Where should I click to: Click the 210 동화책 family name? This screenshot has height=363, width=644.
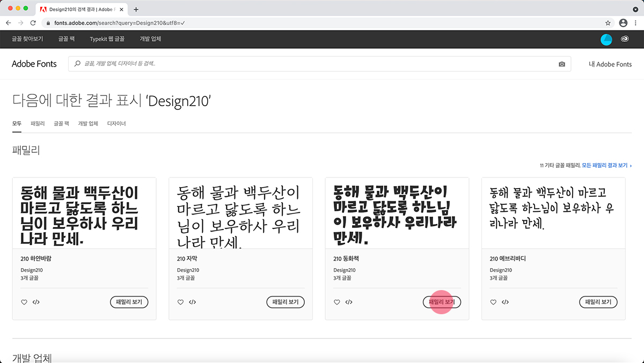346,258
